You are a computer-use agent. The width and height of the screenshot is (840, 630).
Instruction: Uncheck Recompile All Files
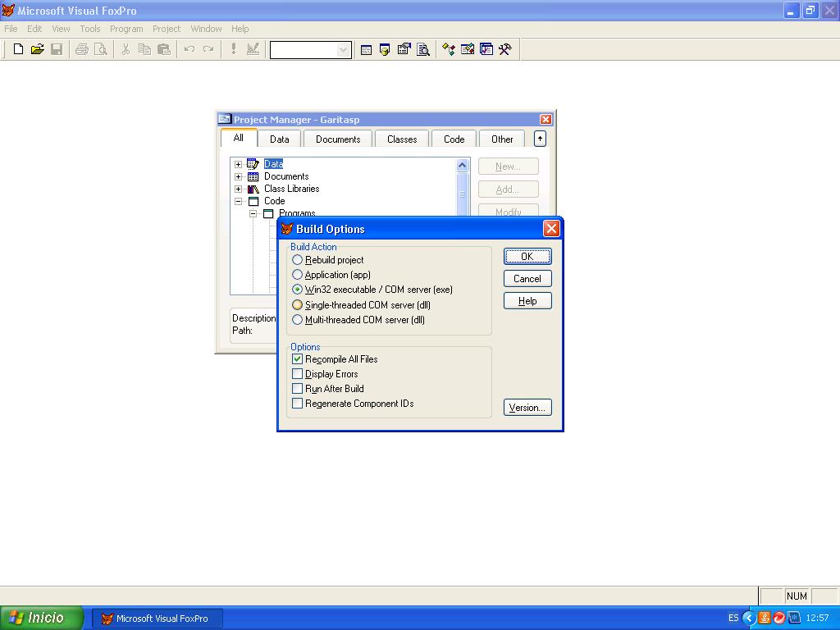(297, 359)
